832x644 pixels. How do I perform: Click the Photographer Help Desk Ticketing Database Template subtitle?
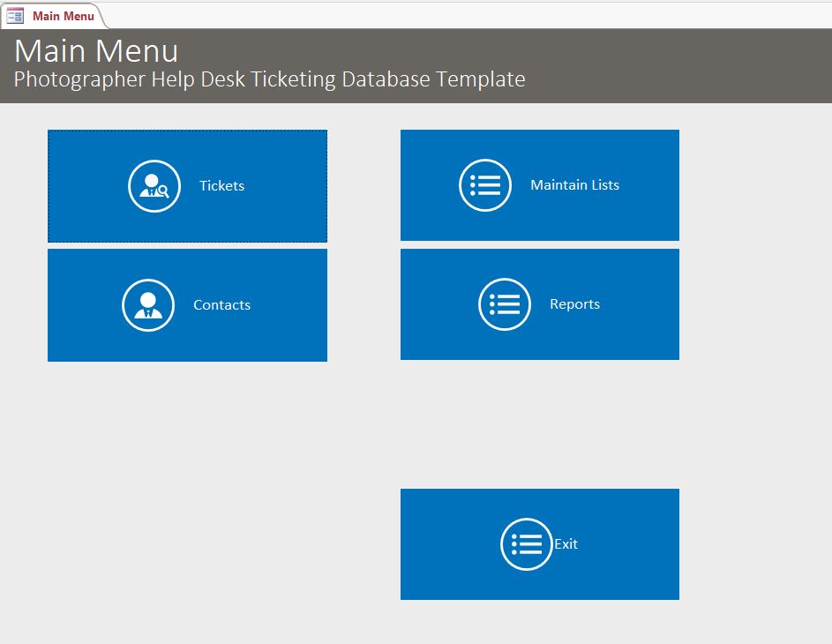(270, 79)
